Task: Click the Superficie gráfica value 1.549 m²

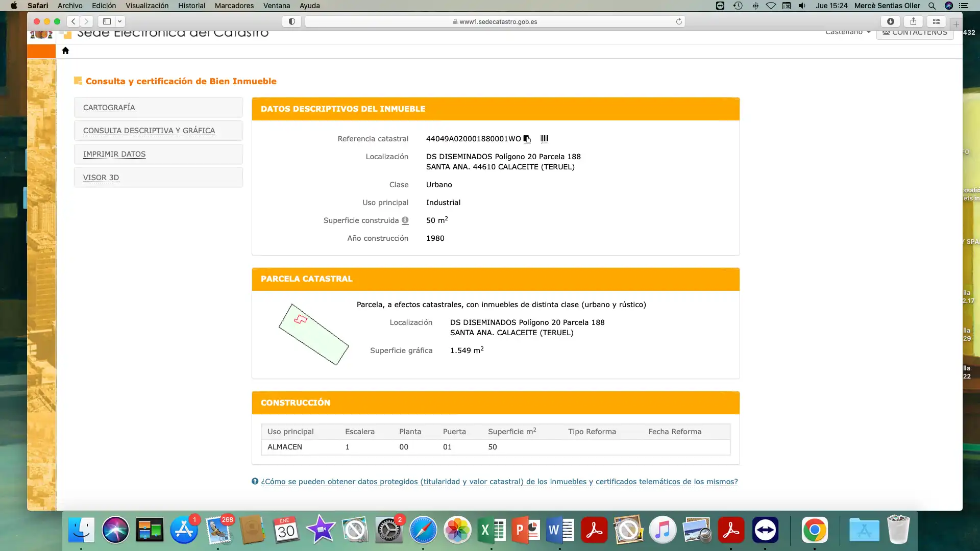Action: coord(467,350)
